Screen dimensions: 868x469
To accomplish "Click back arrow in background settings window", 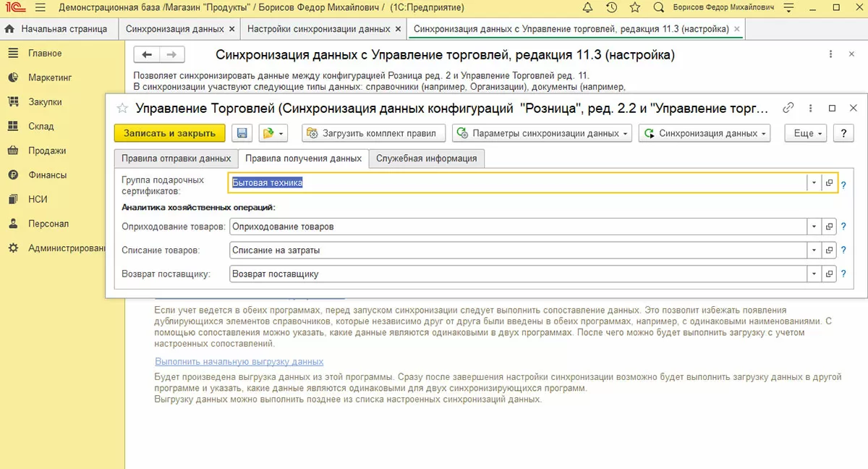I will (x=148, y=55).
